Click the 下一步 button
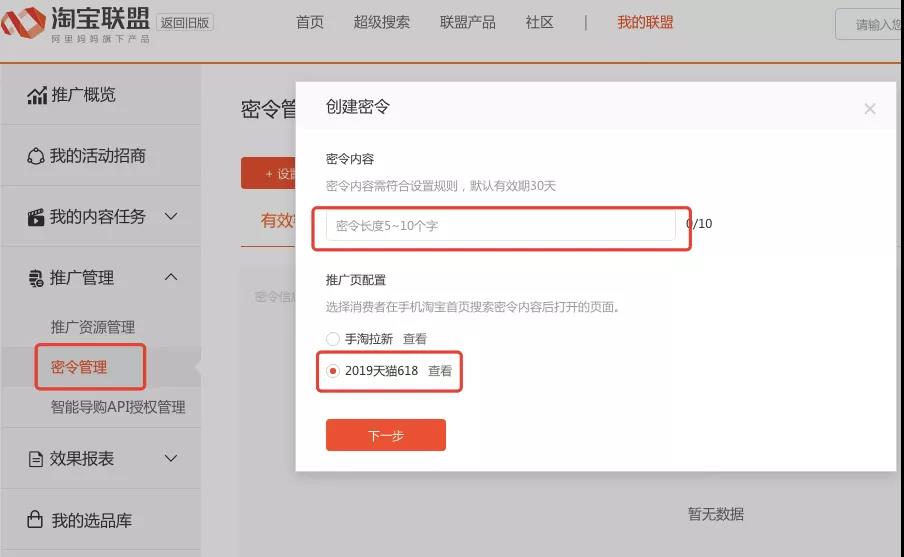Image resolution: width=904 pixels, height=557 pixels. [x=386, y=435]
